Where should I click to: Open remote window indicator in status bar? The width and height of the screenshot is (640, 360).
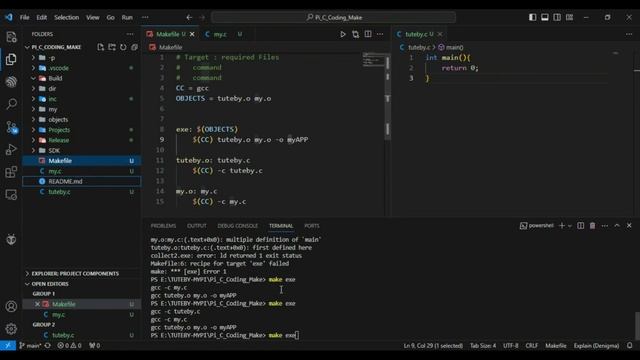coord(8,345)
